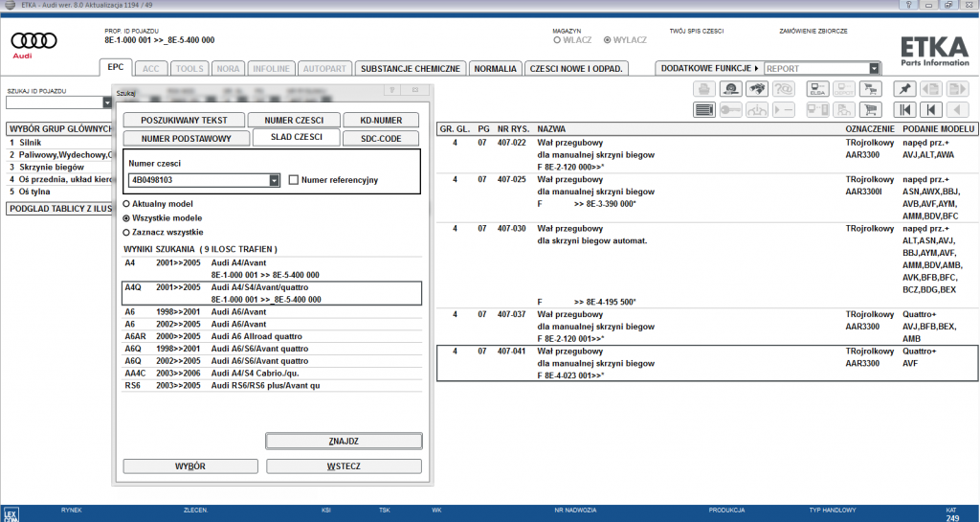The height and width of the screenshot is (522, 980).
Task: Expand the Numer czesci dropdown arrow
Action: click(274, 180)
